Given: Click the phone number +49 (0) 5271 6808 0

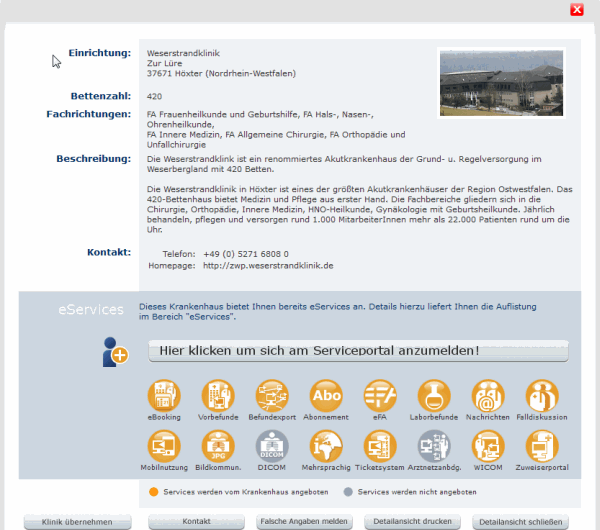Looking at the screenshot, I should coord(246,254).
